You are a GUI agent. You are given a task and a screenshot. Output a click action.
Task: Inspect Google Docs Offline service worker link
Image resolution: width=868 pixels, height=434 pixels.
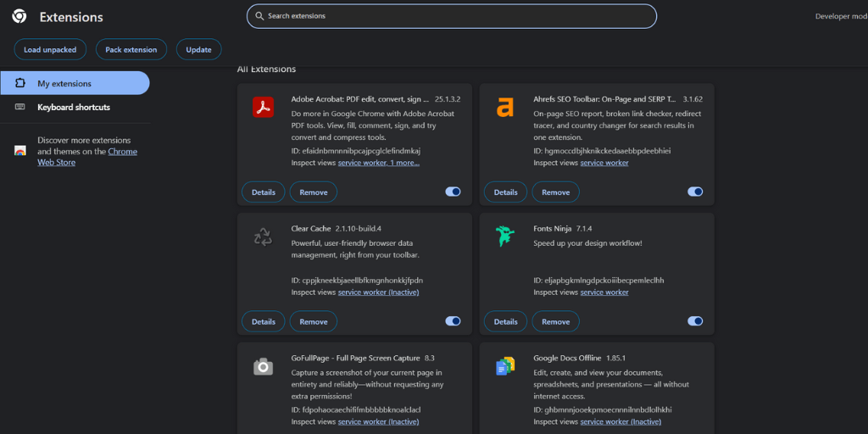click(620, 422)
